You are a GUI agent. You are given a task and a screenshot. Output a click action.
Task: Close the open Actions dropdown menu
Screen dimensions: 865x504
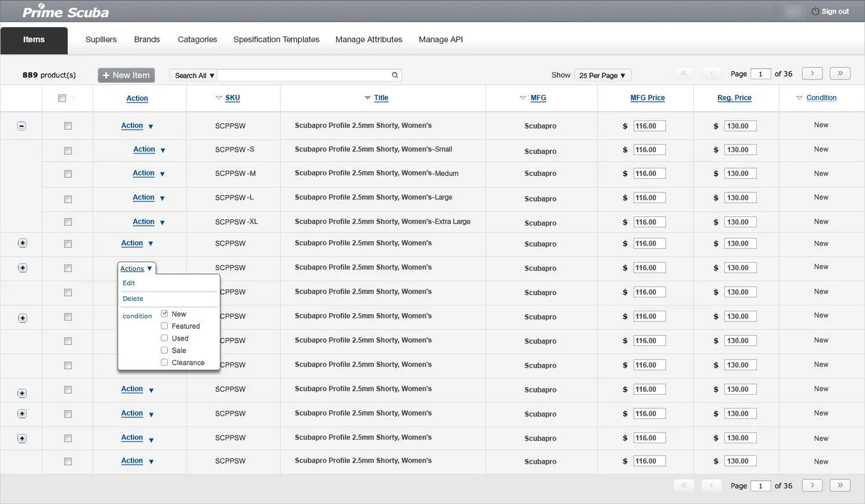[137, 269]
